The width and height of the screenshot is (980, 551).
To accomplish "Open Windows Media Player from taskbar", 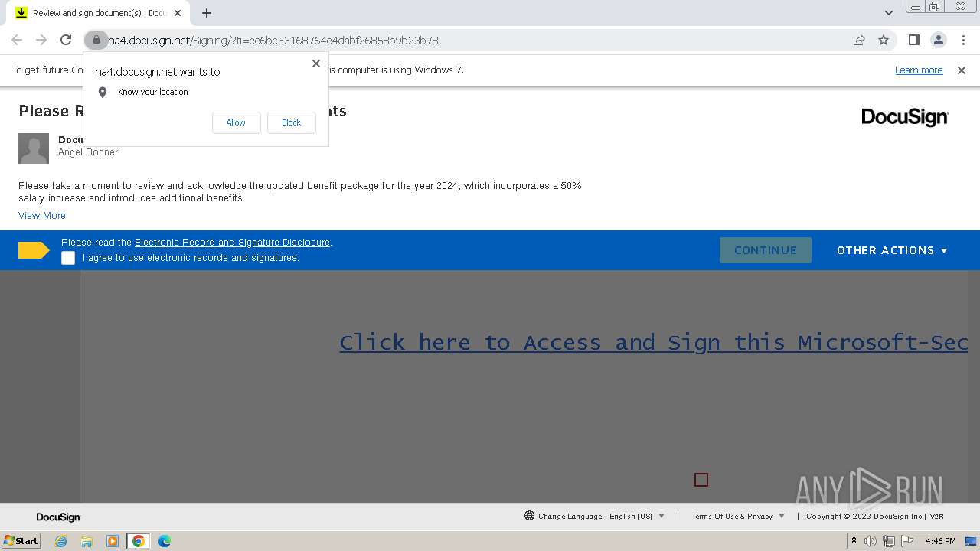I will tap(113, 541).
